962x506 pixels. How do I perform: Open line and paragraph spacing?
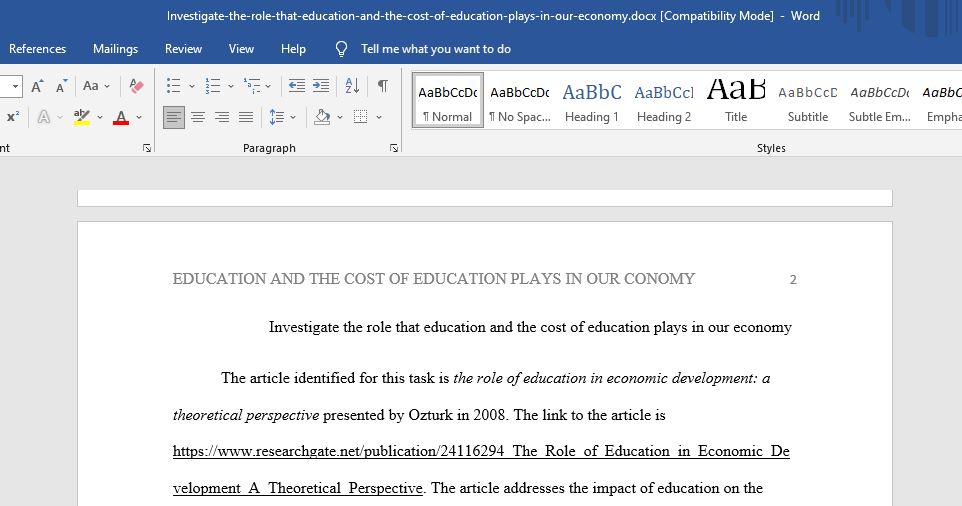click(x=277, y=117)
